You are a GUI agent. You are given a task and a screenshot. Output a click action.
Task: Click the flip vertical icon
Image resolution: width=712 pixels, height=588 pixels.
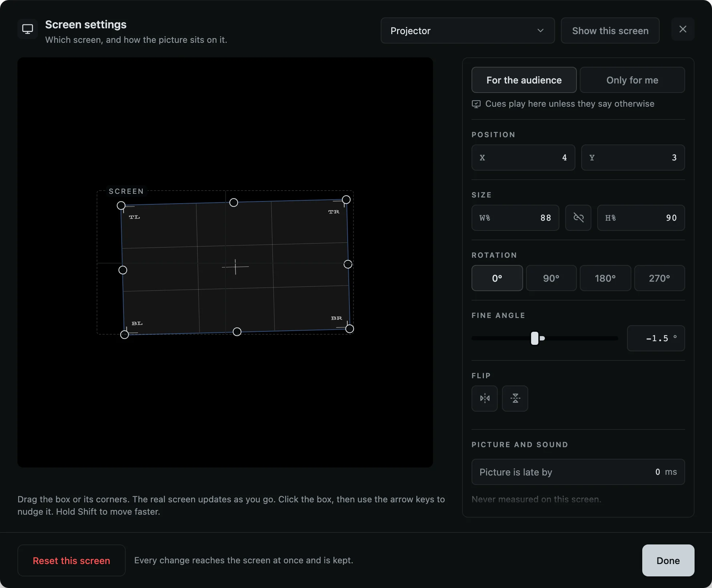(515, 398)
